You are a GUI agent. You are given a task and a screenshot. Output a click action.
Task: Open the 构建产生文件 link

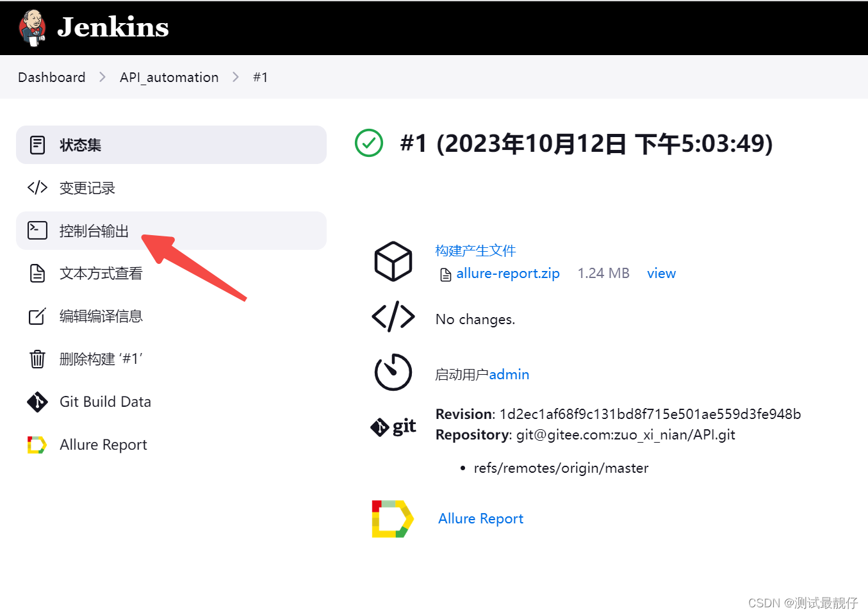(475, 250)
